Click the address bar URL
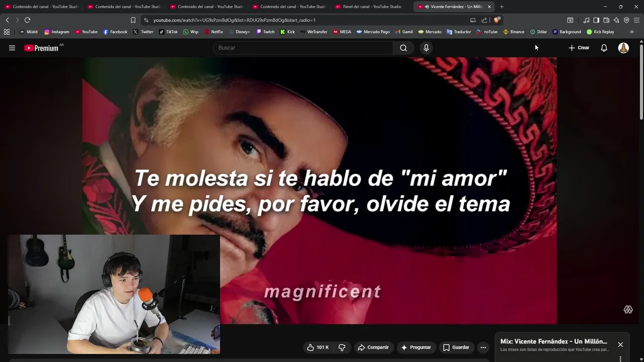Image resolution: width=644 pixels, height=362 pixels. [234, 20]
